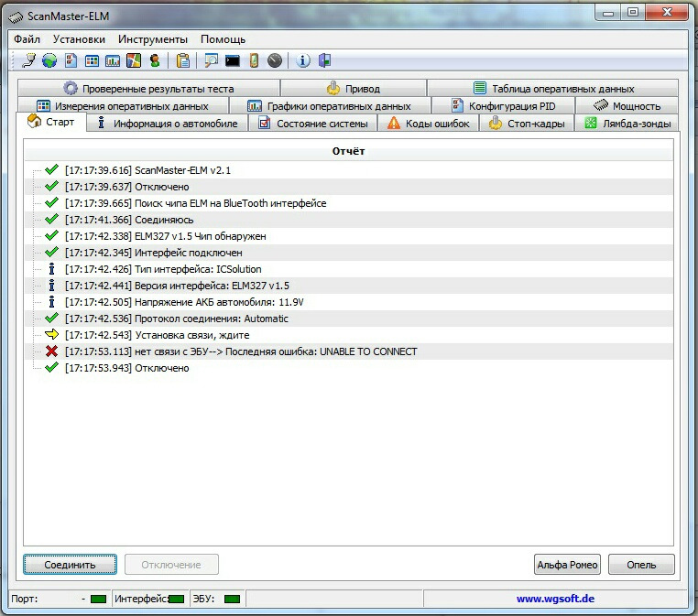Click the clipboard icon in the toolbar
698x616 pixels.
183,61
